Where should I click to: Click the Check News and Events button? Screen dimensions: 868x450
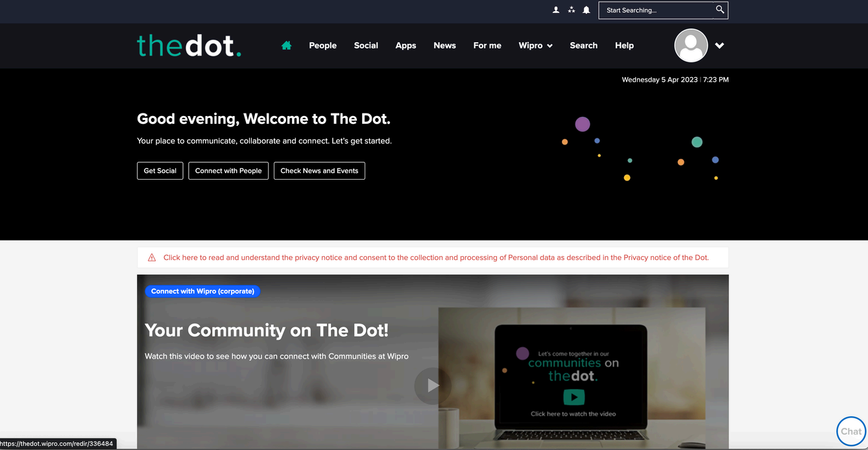[x=319, y=171]
